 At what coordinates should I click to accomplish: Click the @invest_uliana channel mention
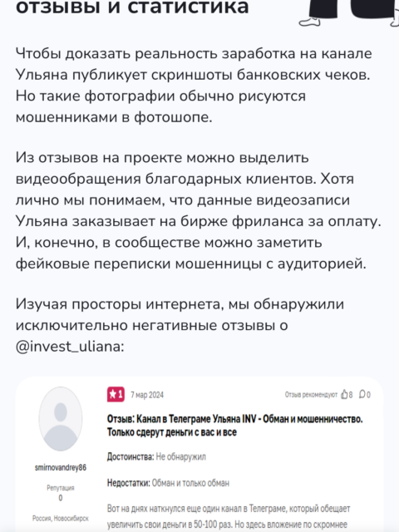(x=70, y=347)
